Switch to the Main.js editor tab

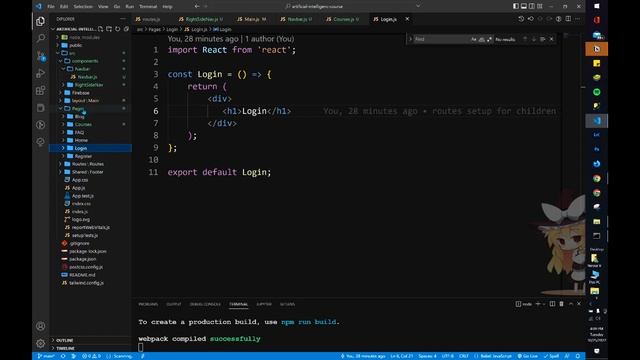251,19
